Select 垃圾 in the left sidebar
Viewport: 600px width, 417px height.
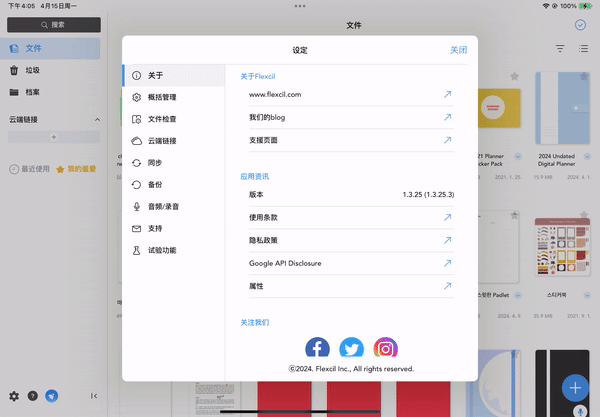50,70
